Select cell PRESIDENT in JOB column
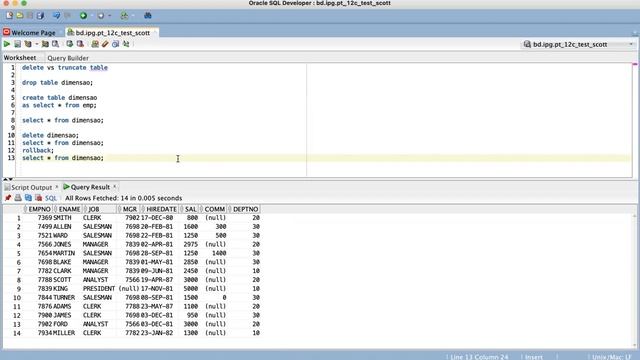 click(99, 289)
